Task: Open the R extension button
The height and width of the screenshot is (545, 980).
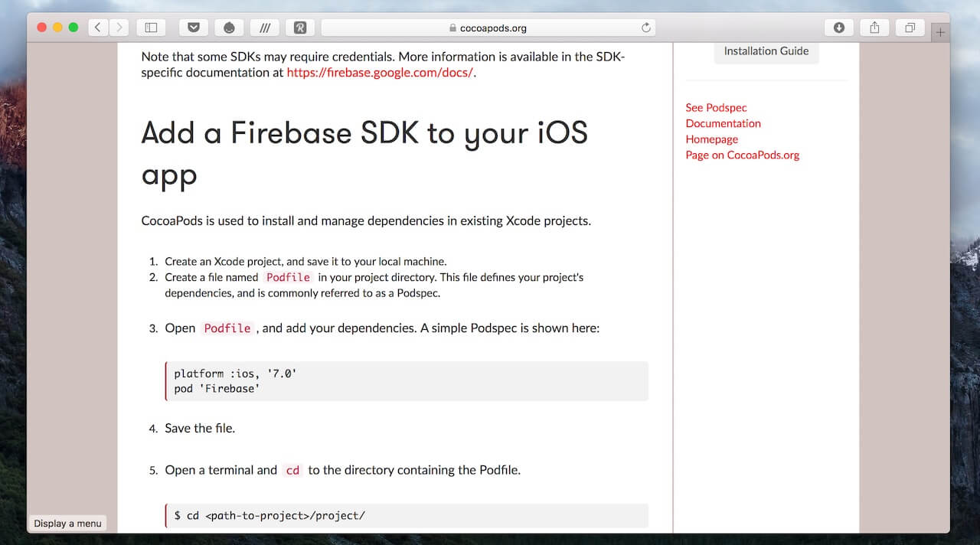Action: (300, 28)
